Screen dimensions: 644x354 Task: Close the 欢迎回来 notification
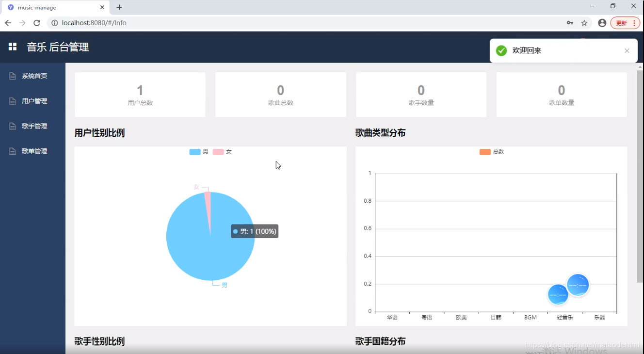point(627,50)
